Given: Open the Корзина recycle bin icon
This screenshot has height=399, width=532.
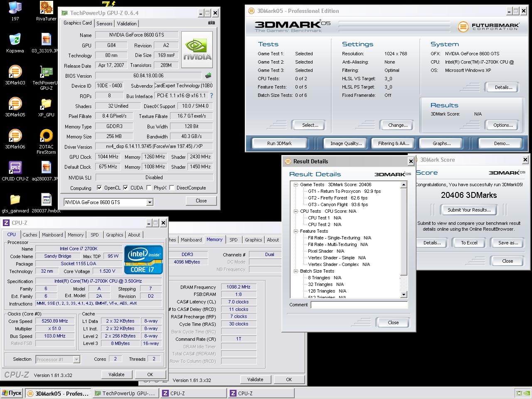Looking at the screenshot, I should point(15,43).
